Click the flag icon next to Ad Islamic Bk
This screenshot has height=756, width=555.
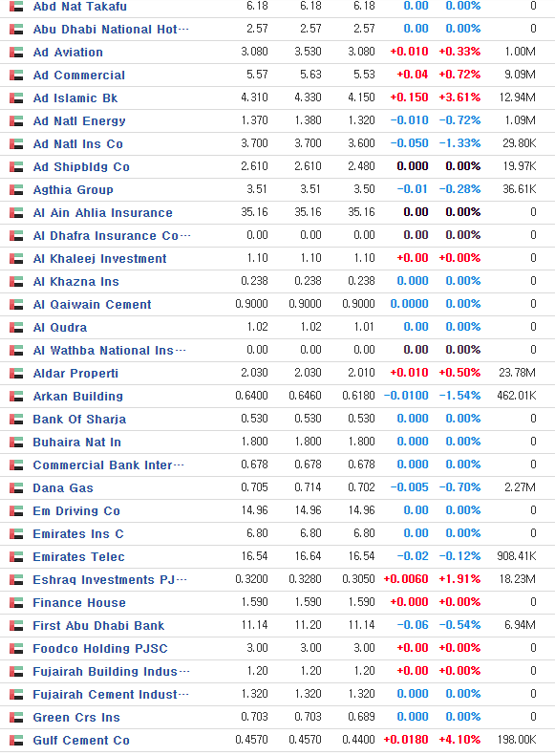[x=16, y=97]
